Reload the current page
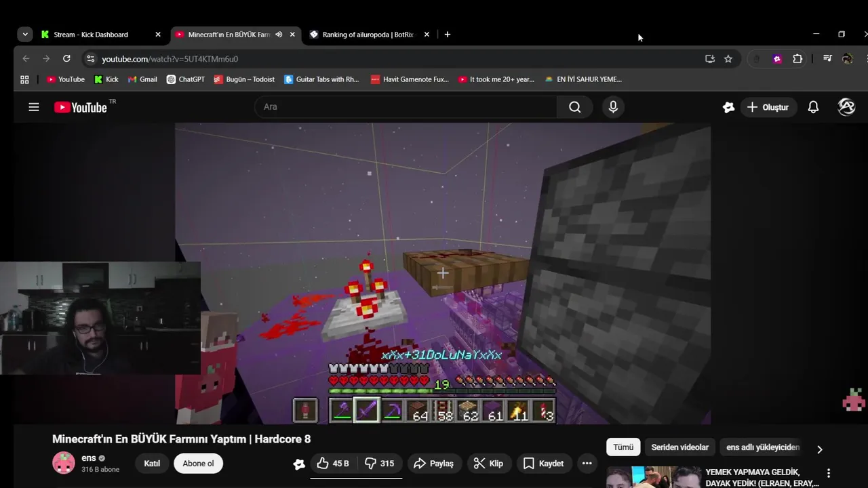 (66, 59)
